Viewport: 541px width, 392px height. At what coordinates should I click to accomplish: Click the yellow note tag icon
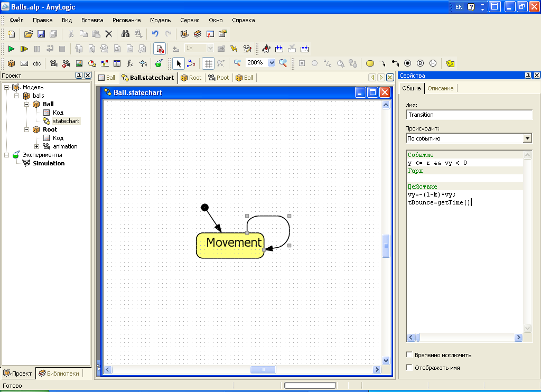click(x=450, y=63)
